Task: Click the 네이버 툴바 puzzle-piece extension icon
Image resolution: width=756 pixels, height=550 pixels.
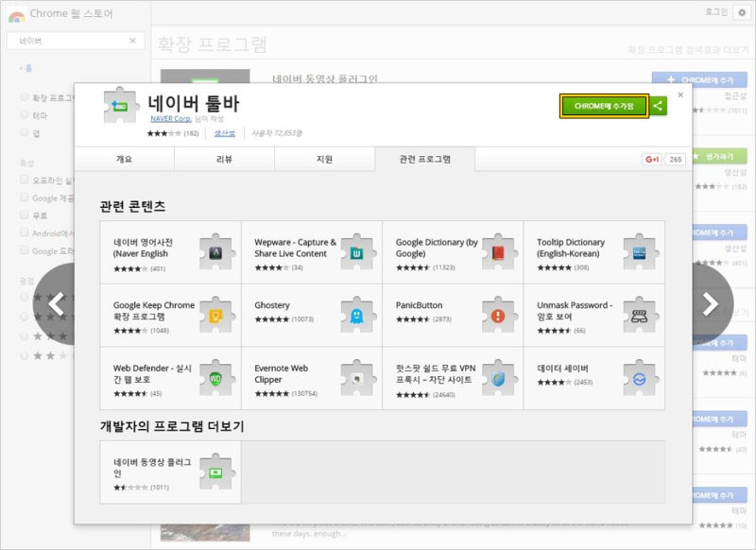Action: pos(121,106)
